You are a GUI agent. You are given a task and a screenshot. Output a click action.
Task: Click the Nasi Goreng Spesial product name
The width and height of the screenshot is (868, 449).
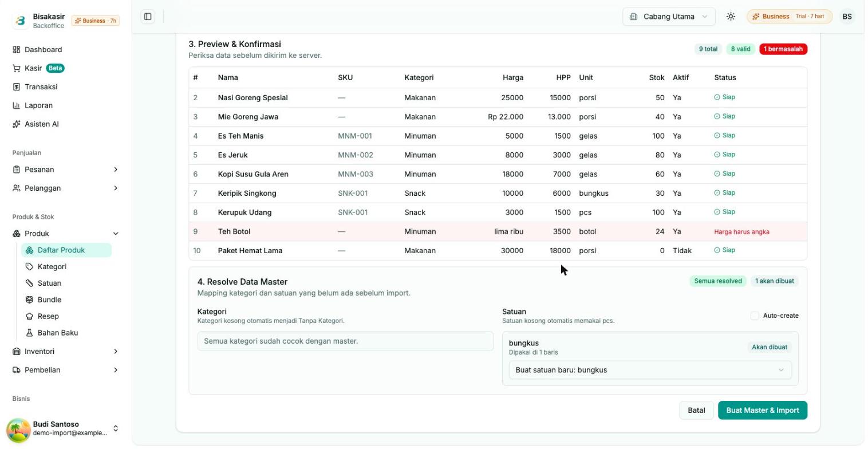[x=253, y=98]
